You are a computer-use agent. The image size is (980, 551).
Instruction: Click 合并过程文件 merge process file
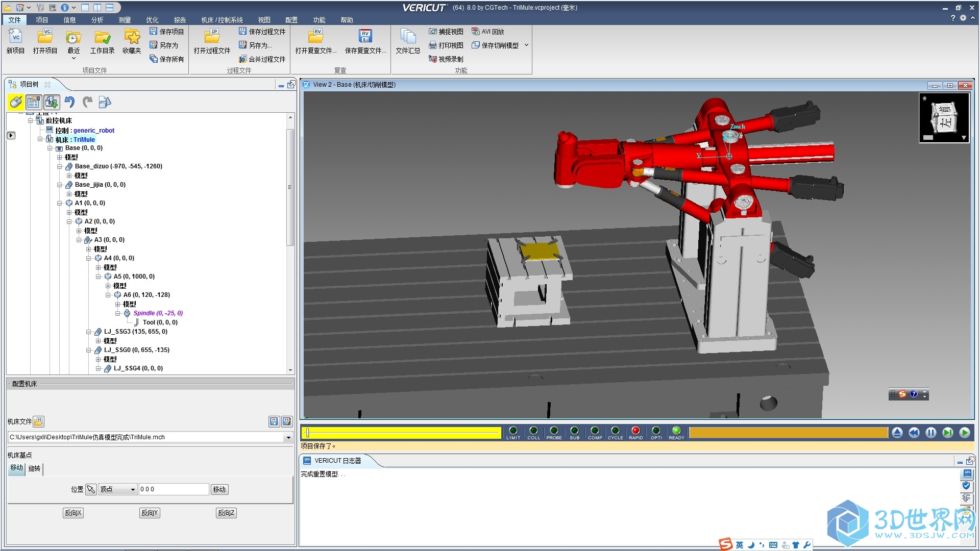click(x=262, y=59)
